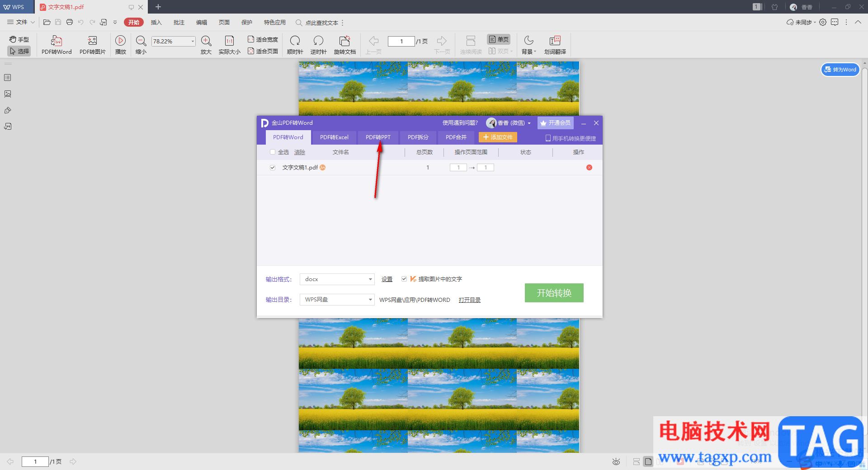Viewport: 868px width, 470px height.
Task: Click the find-text search magnifier icon
Action: [x=298, y=23]
